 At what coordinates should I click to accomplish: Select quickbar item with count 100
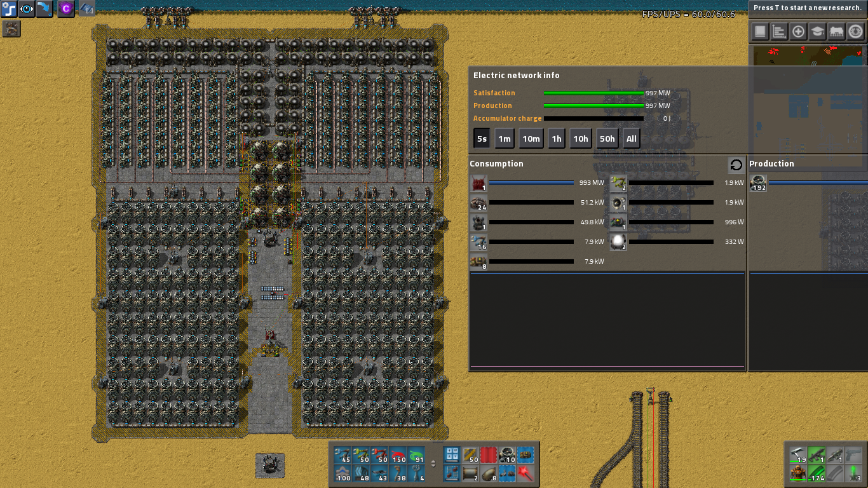click(x=343, y=473)
